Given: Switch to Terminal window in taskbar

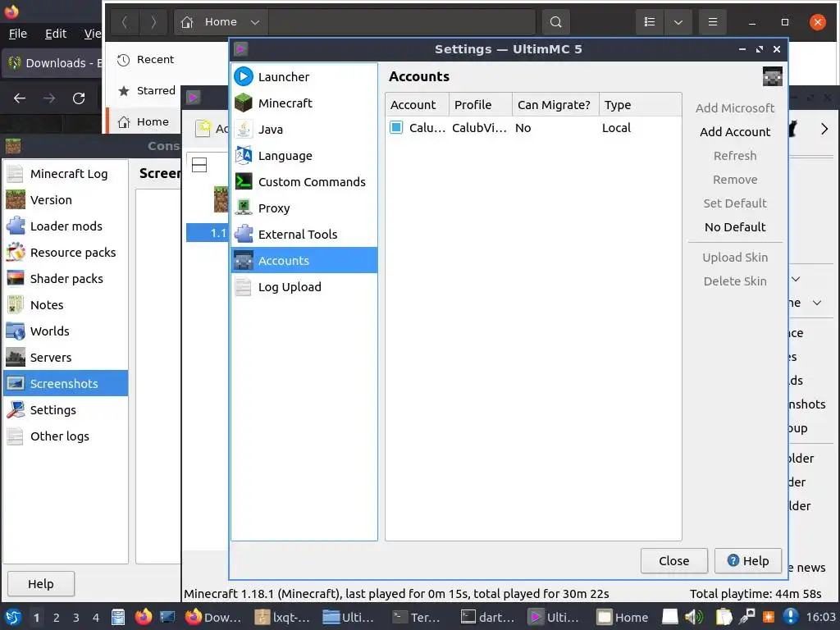Looking at the screenshot, I should (417, 618).
